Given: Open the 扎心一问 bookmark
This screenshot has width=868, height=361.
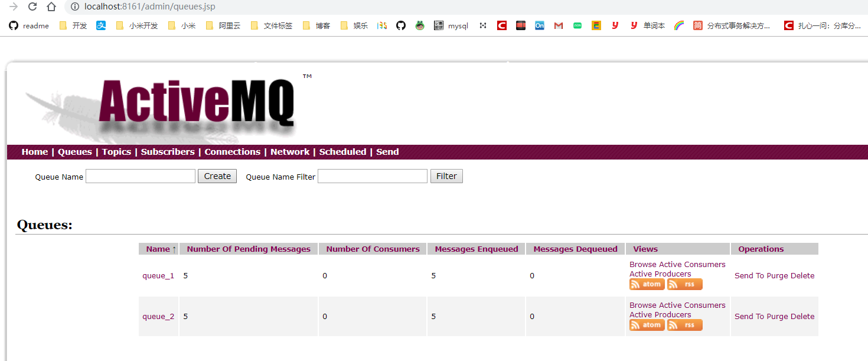Looking at the screenshot, I should pos(823,25).
